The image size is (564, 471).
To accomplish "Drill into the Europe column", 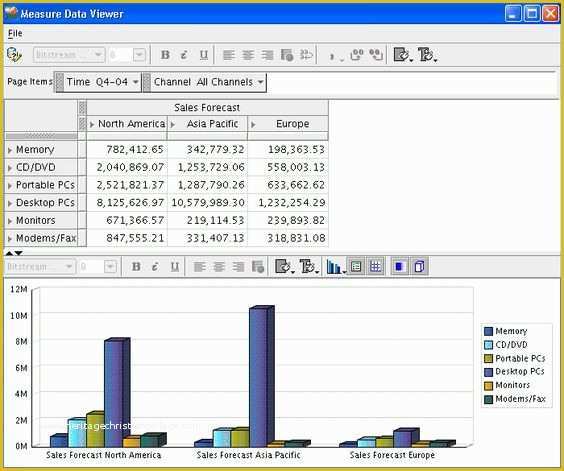I will [x=253, y=124].
